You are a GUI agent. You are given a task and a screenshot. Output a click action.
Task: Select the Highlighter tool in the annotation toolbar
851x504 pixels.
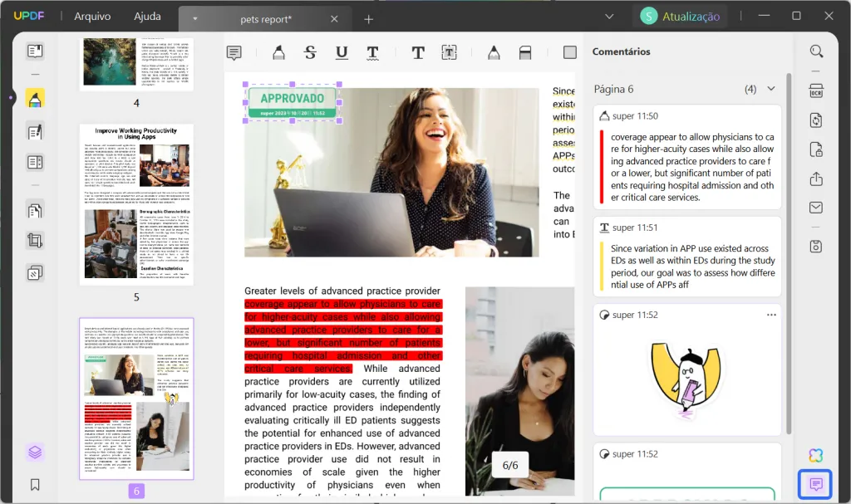(278, 51)
